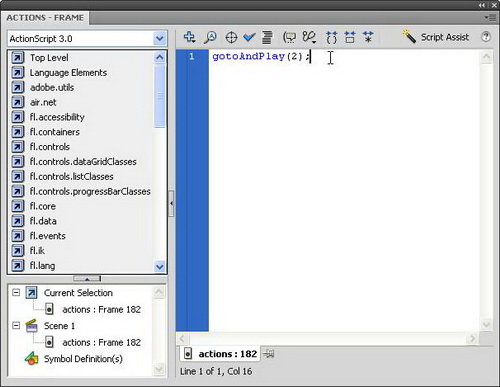
Task: Select the fl.events package
Action: click(48, 236)
